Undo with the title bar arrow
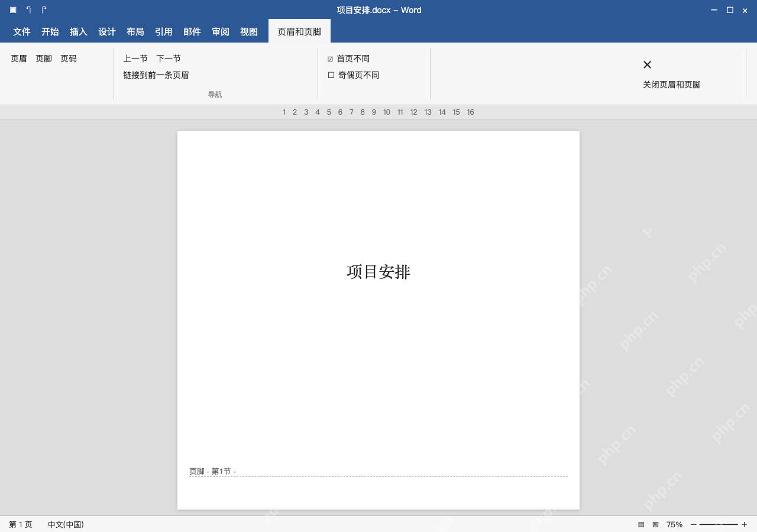757x532 pixels. click(28, 10)
